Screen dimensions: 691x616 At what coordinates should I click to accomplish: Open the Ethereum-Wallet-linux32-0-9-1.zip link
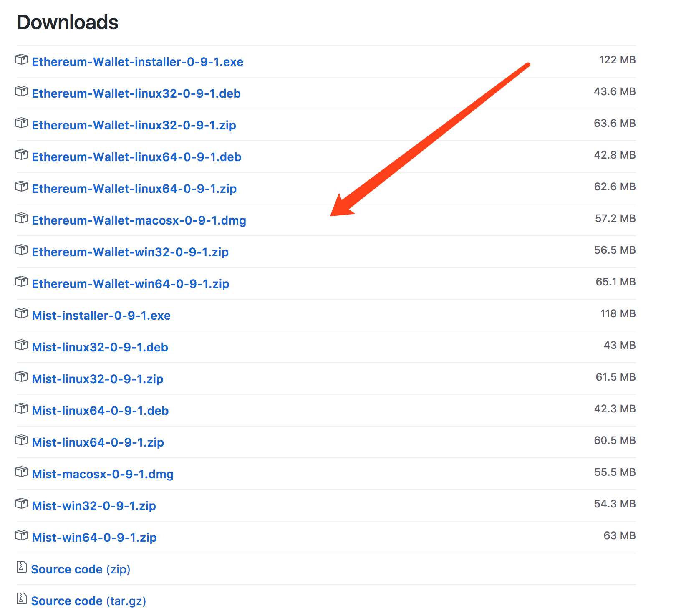[x=134, y=125]
